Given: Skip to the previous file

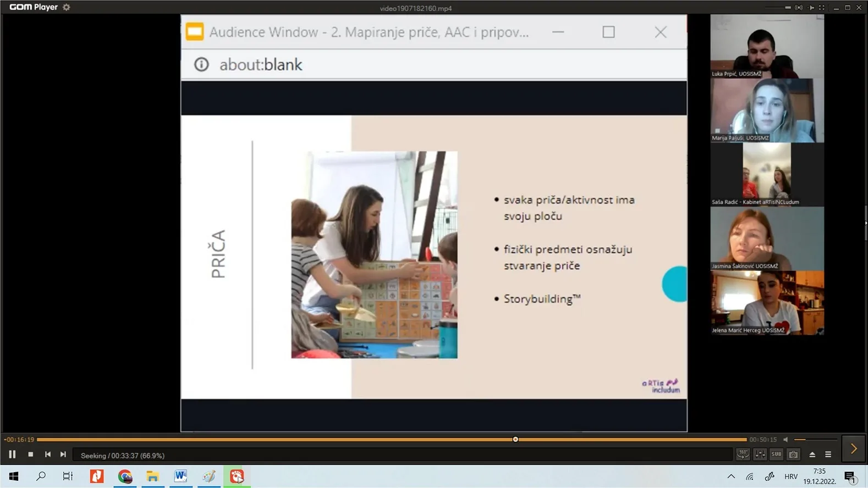Looking at the screenshot, I should pos(48,454).
